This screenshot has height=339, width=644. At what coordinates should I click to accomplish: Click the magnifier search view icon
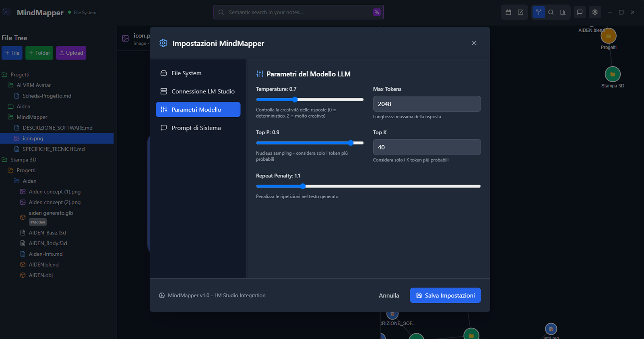click(551, 12)
